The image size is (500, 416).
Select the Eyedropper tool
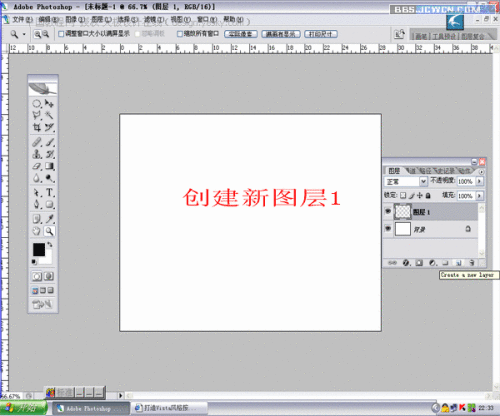50,219
